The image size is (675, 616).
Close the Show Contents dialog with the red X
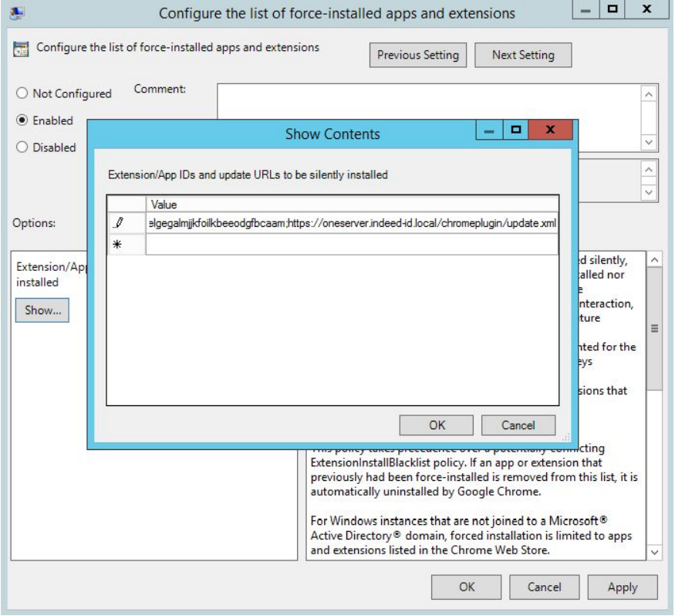pyautogui.click(x=549, y=133)
